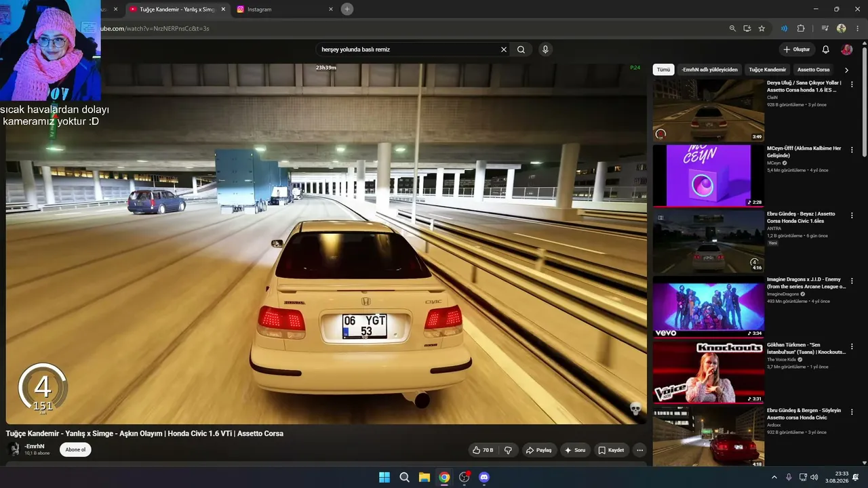Start voice search with the microphone icon

[545, 49]
